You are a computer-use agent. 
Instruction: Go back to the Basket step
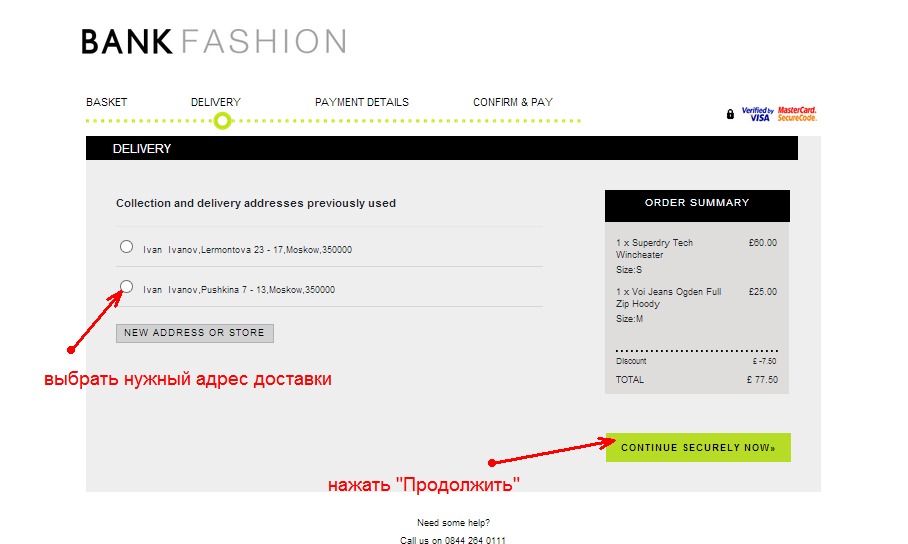click(106, 102)
